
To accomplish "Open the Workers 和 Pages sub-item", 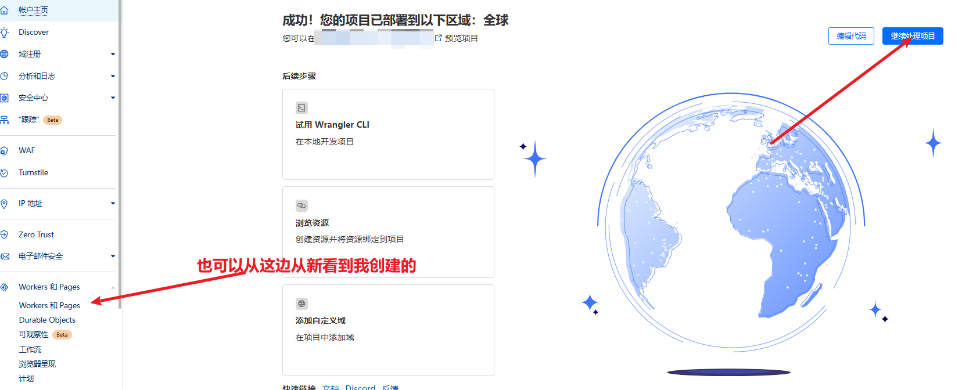I will (x=49, y=305).
